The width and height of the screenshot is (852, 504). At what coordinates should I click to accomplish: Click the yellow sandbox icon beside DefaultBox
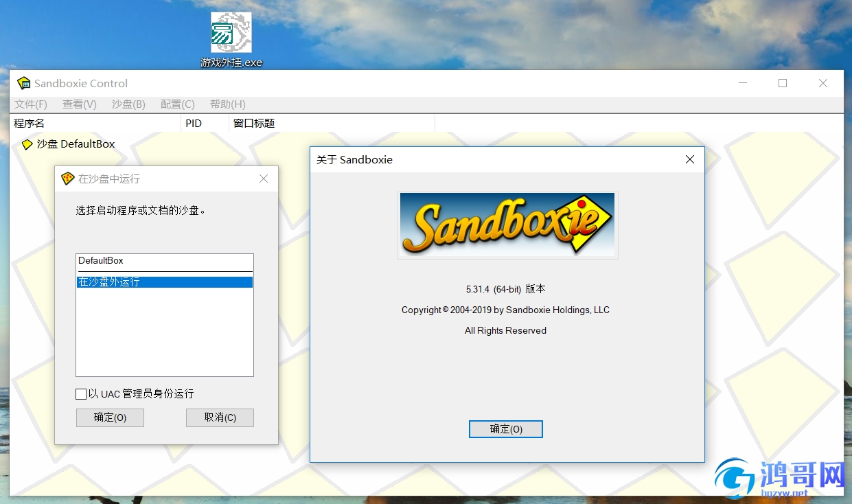pos(27,144)
